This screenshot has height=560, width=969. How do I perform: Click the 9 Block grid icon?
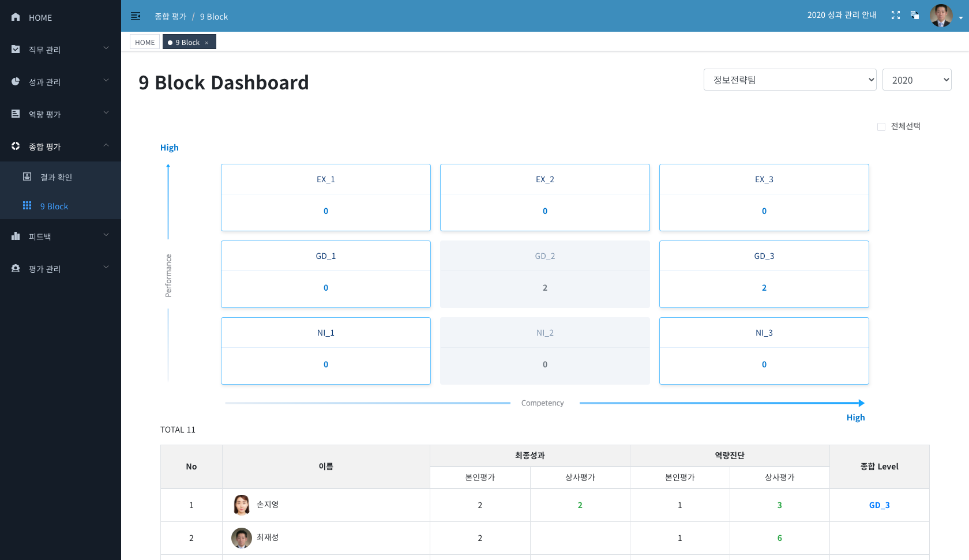pyautogui.click(x=27, y=206)
